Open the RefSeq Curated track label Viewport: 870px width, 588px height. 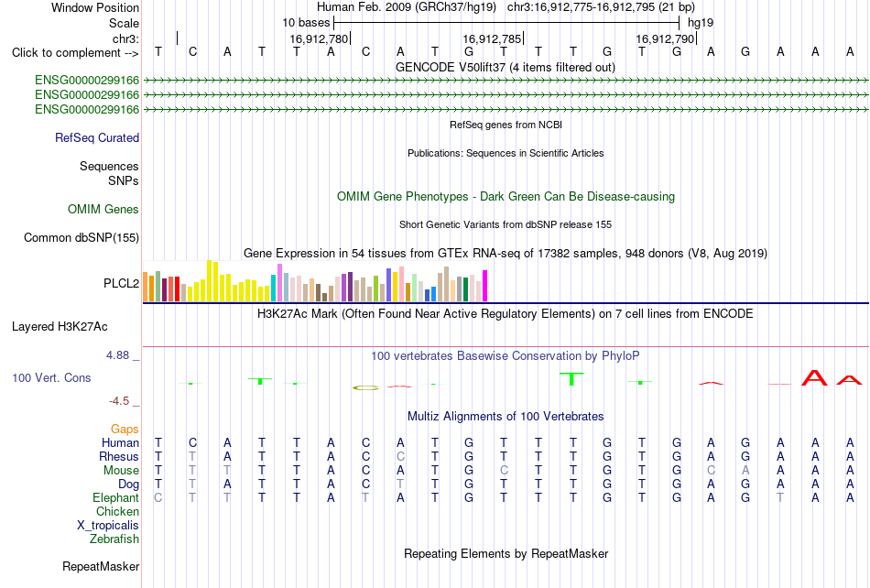point(96,137)
